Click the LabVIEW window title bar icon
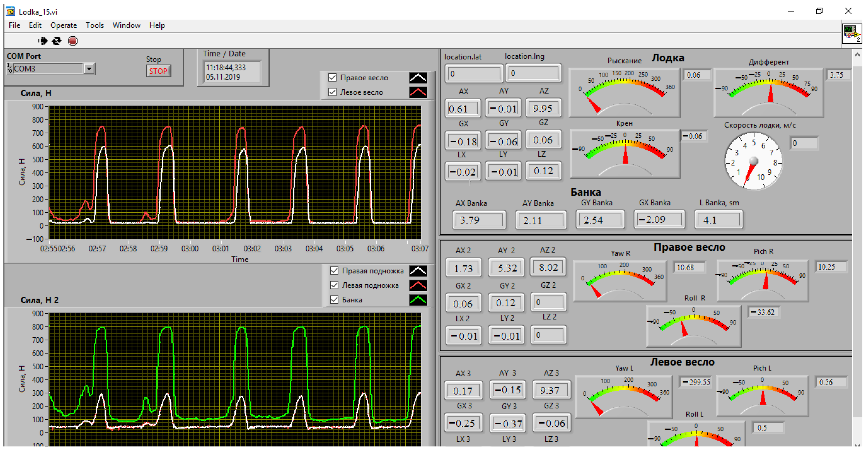Image resolution: width=868 pixels, height=451 pixels. 10,12
